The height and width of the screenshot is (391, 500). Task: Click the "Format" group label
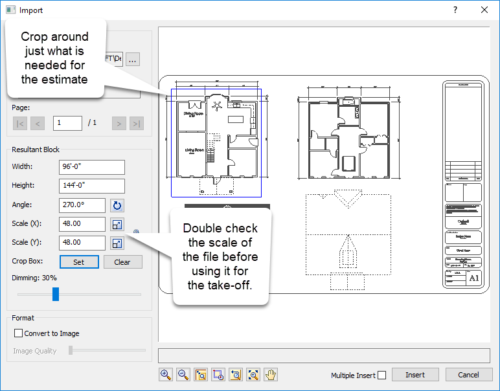pyautogui.click(x=23, y=318)
